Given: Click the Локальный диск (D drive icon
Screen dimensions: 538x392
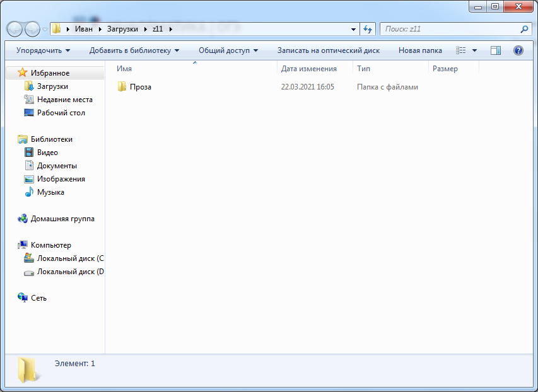Looking at the screenshot, I should [29, 273].
